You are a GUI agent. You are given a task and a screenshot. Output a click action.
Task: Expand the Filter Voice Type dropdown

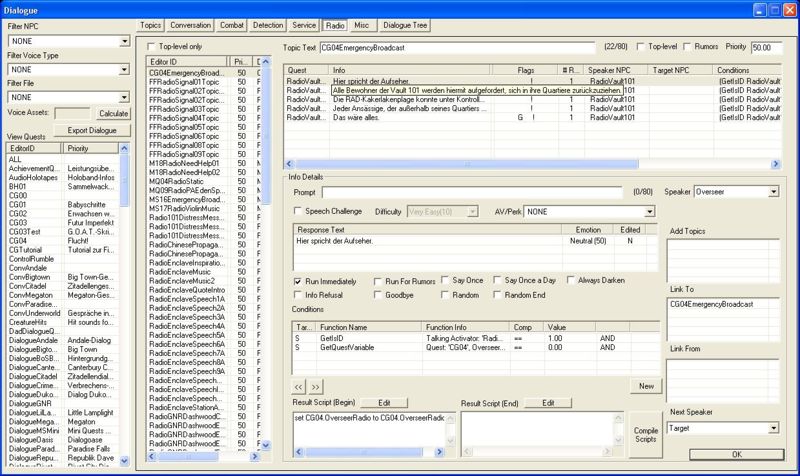pos(124,69)
